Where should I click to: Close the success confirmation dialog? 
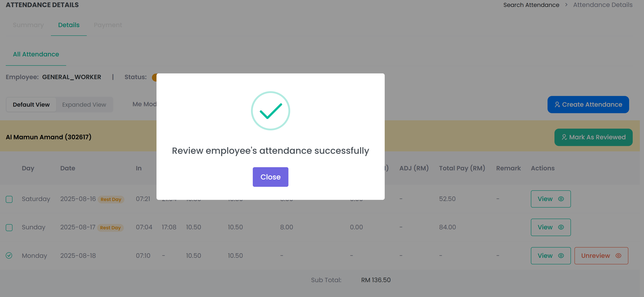[270, 177]
